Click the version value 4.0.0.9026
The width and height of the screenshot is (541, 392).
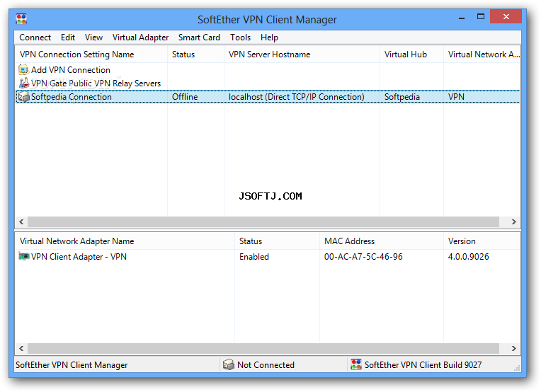pyautogui.click(x=468, y=257)
